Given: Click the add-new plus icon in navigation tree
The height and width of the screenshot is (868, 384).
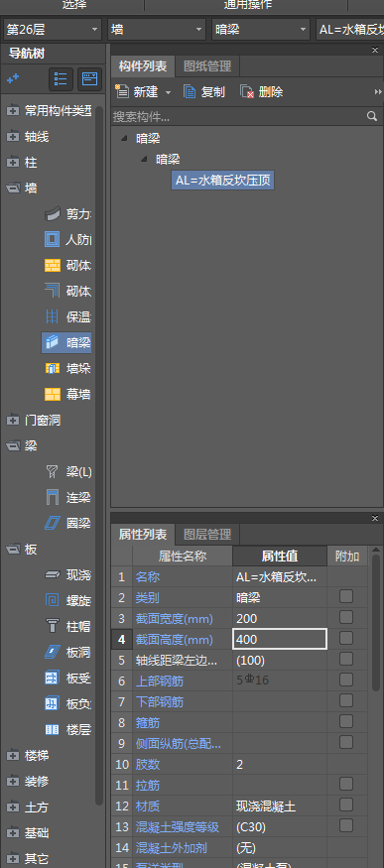Looking at the screenshot, I should coord(13,79).
